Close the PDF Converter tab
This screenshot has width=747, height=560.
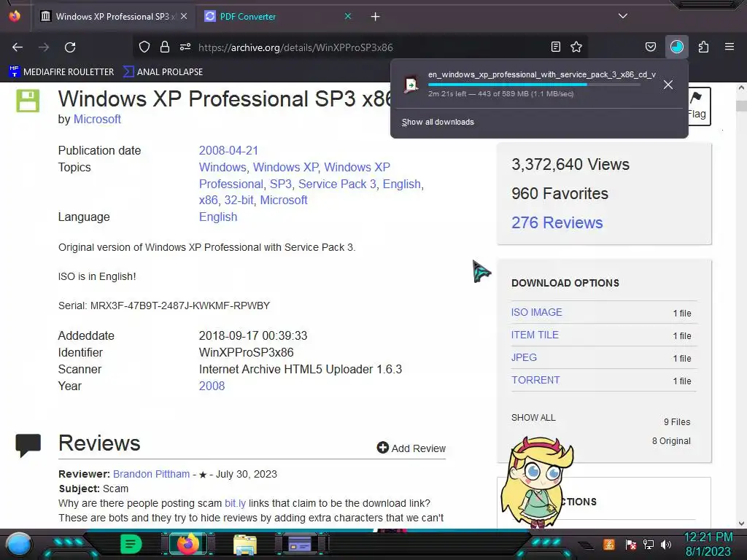[348, 16]
